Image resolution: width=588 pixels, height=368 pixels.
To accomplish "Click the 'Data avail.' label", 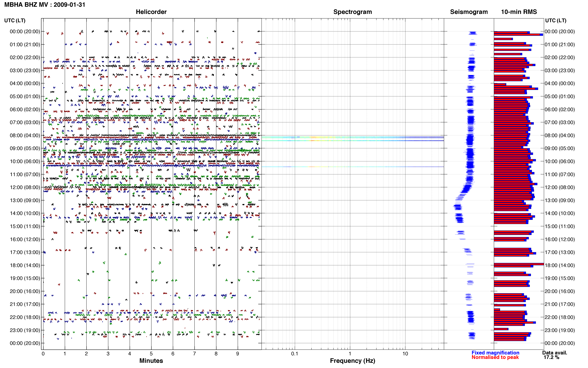I will pos(555,353).
